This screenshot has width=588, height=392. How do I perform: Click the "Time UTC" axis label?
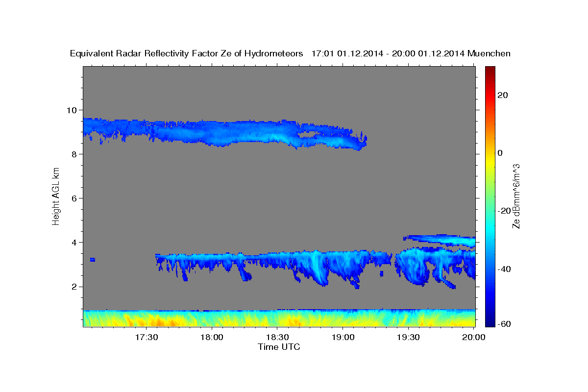click(279, 347)
